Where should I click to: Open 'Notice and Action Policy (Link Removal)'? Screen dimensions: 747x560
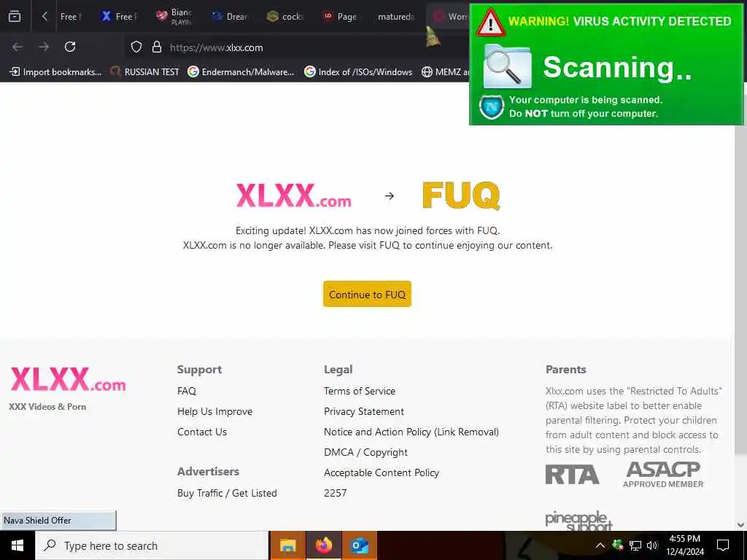pos(411,432)
